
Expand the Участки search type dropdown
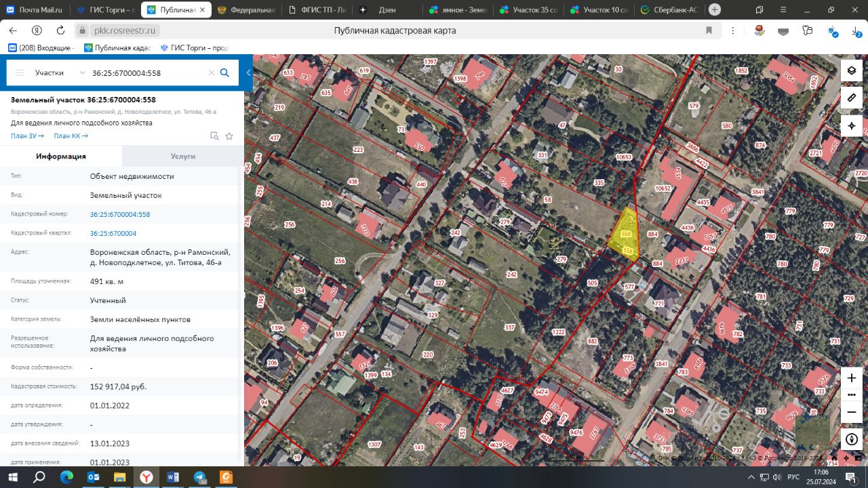(82, 73)
